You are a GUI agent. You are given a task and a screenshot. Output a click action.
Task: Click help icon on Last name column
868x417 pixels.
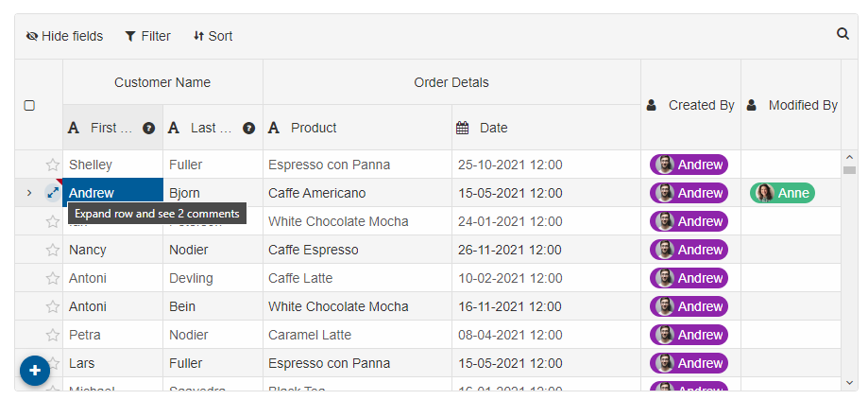coord(248,128)
